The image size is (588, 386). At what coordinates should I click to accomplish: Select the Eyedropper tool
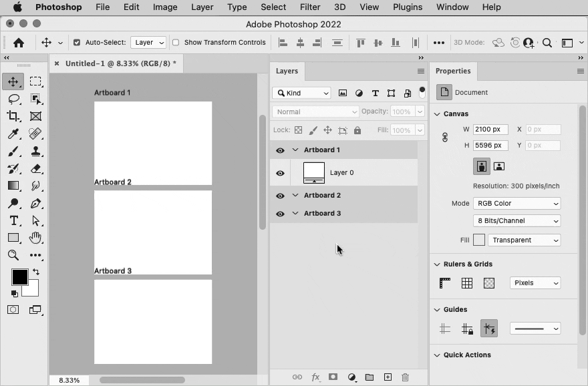pyautogui.click(x=13, y=134)
